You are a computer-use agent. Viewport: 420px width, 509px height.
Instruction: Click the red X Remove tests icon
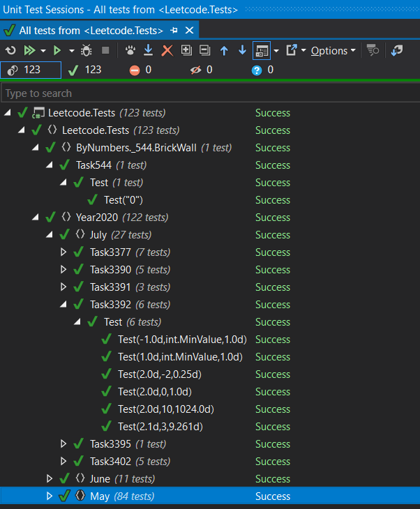click(x=167, y=50)
